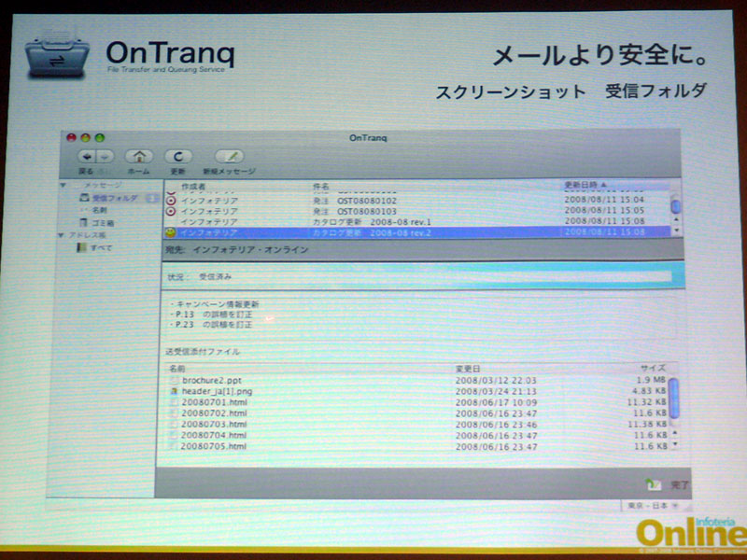This screenshot has height=560, width=747.
Task: Sort messages by the 更新日時 column
Action: (x=585, y=185)
